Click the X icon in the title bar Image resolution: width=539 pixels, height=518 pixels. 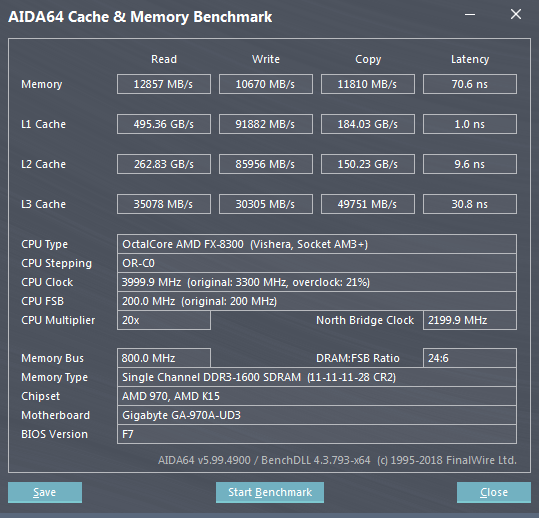click(x=516, y=14)
